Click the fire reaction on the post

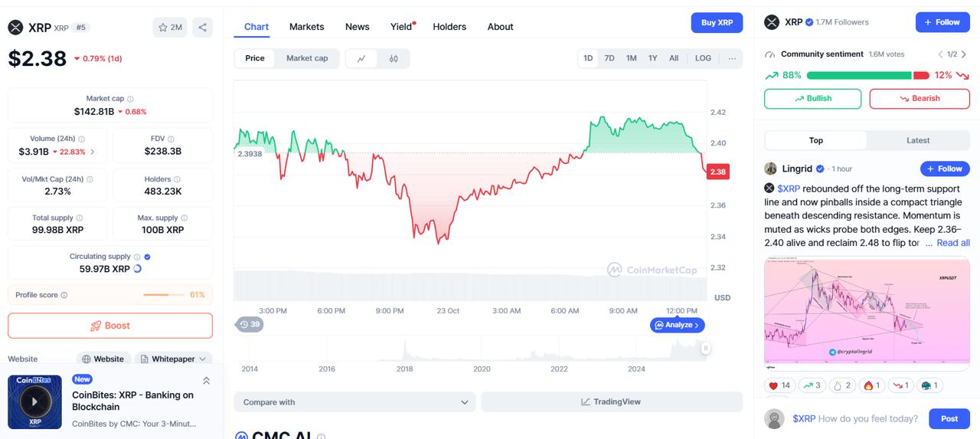pyautogui.click(x=871, y=385)
